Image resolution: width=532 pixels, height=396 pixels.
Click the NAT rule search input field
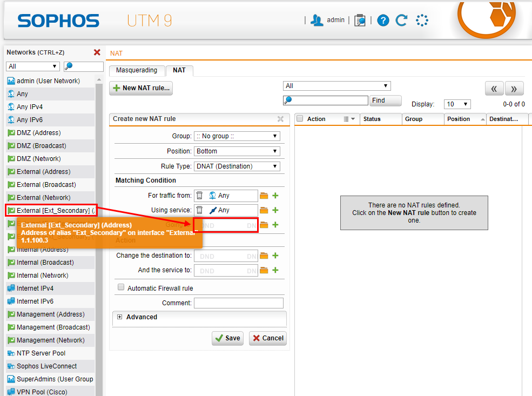pos(326,100)
